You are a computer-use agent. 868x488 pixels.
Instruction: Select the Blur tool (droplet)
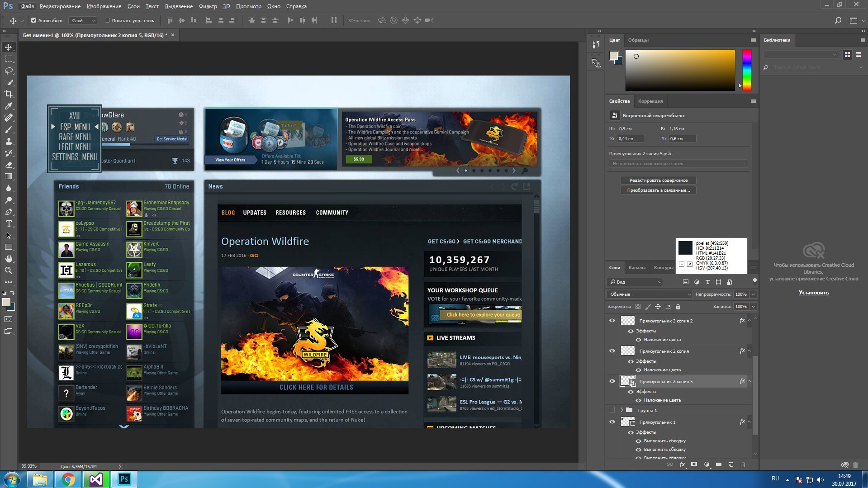click(x=9, y=188)
